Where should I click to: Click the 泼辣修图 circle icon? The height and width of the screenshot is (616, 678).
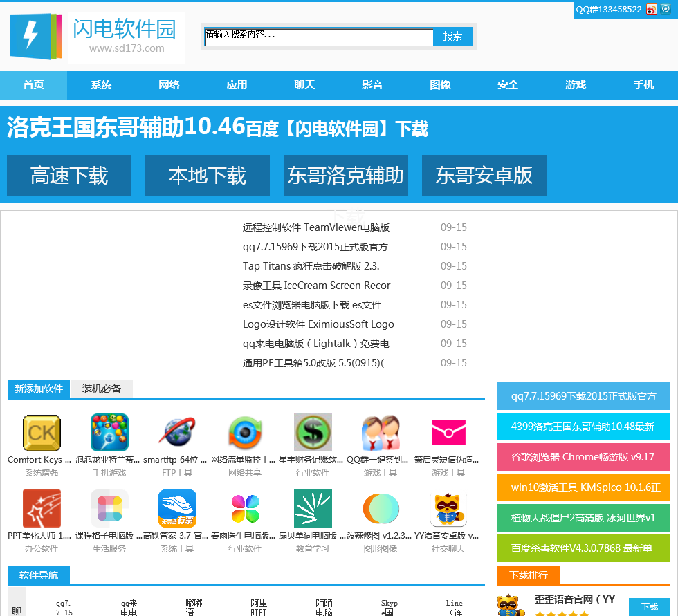pyautogui.click(x=381, y=508)
